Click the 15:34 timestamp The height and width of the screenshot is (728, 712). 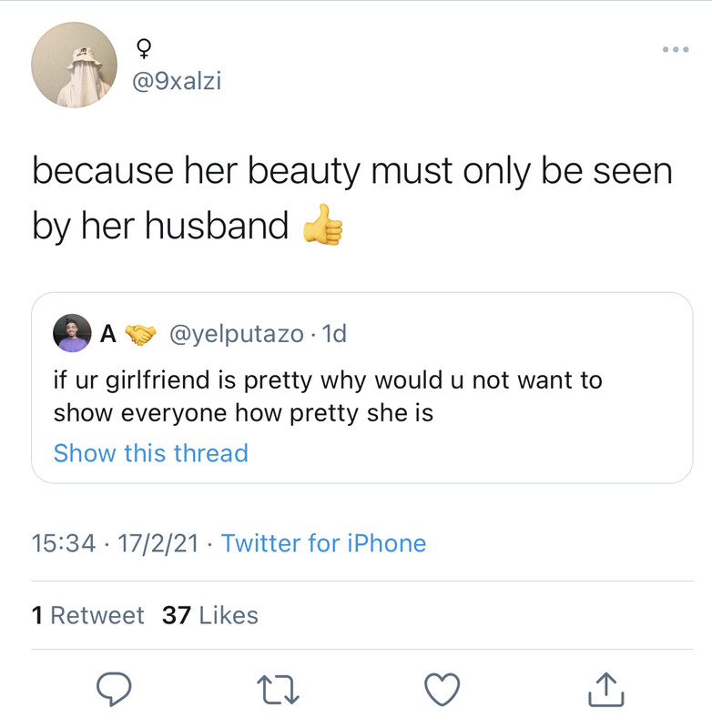[x=63, y=543]
